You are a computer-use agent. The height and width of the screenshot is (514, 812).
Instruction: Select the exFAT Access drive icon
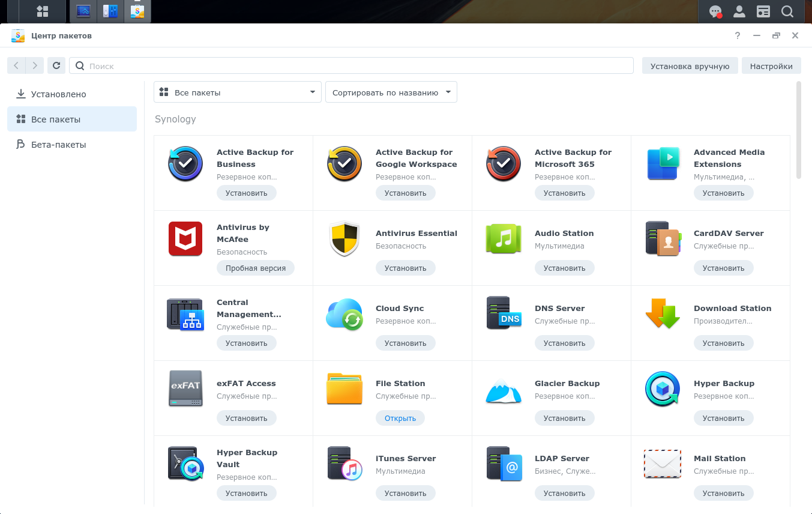point(185,389)
